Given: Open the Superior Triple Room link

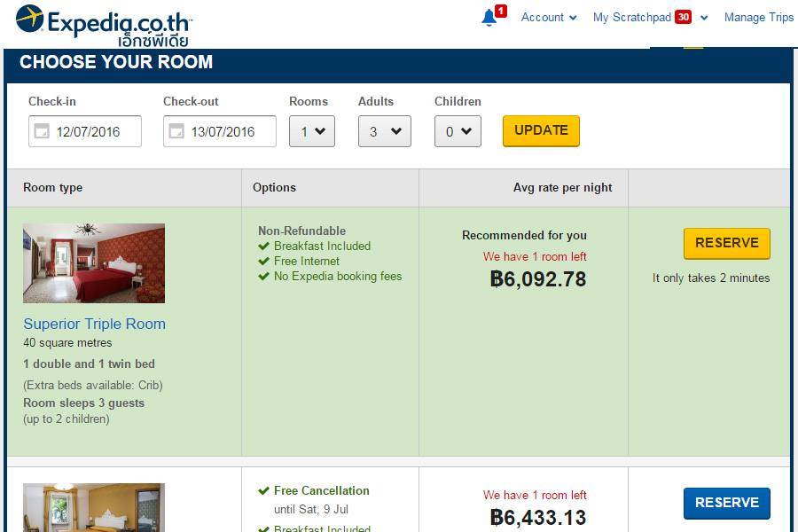Looking at the screenshot, I should pos(94,324).
